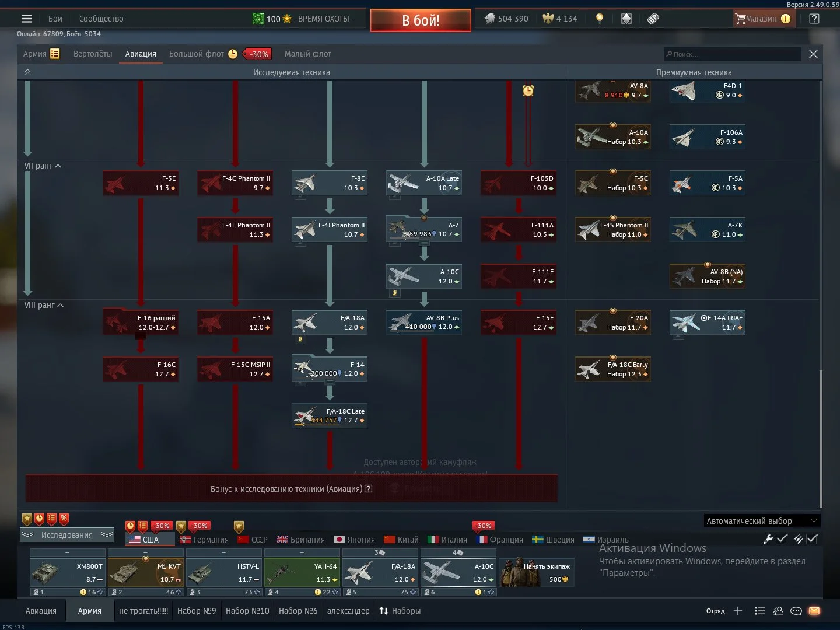Switch to the Вертолёты tab
The width and height of the screenshot is (840, 630).
click(x=93, y=54)
